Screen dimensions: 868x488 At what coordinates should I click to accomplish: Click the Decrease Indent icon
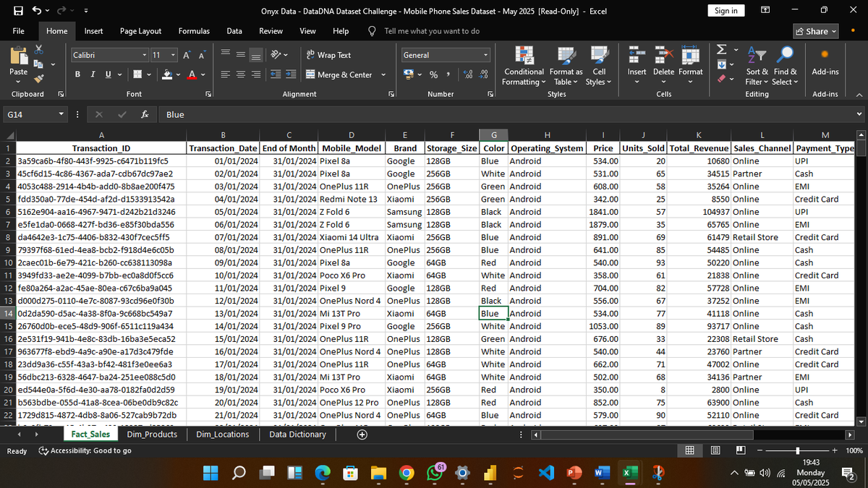[275, 74]
